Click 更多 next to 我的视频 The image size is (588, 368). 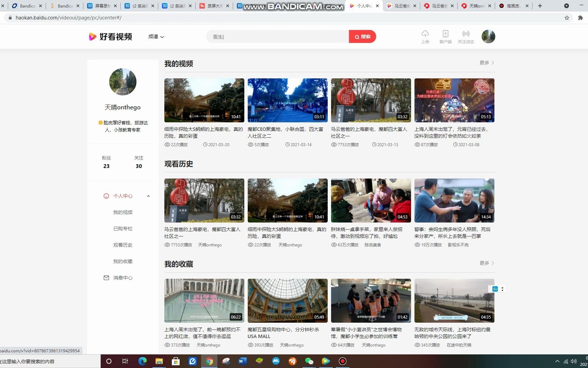point(487,63)
